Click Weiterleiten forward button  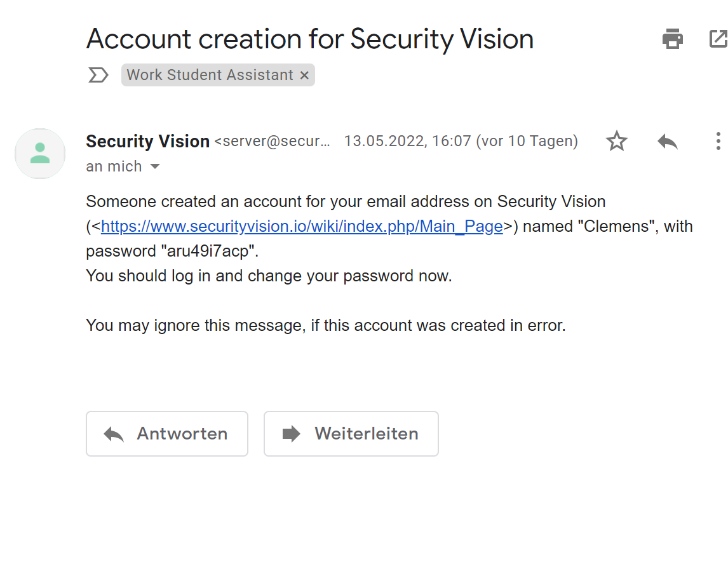pyautogui.click(x=351, y=434)
